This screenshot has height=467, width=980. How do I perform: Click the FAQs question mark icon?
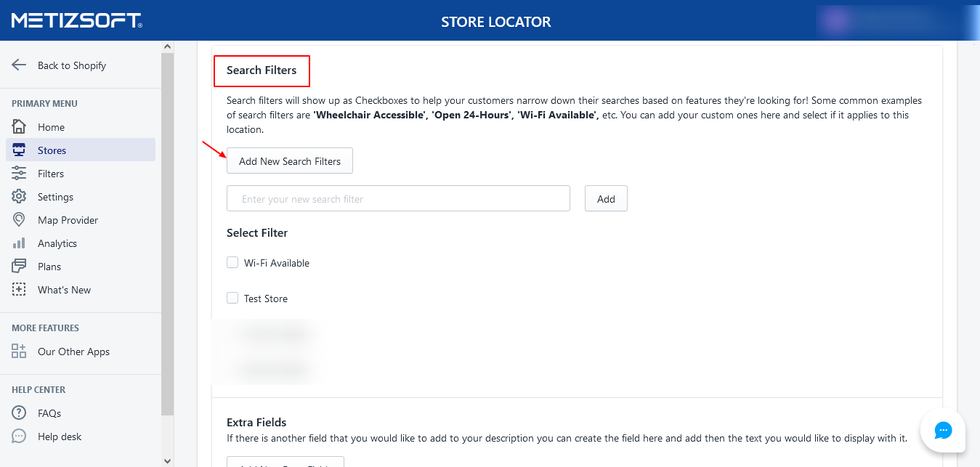pyautogui.click(x=19, y=413)
